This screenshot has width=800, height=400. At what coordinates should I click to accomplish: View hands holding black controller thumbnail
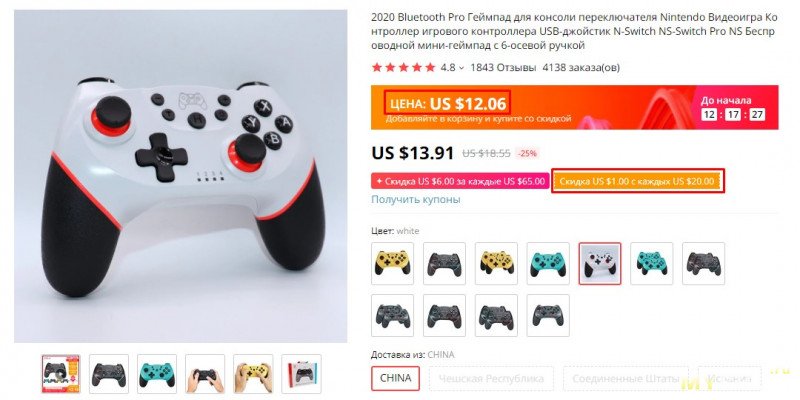click(x=205, y=374)
